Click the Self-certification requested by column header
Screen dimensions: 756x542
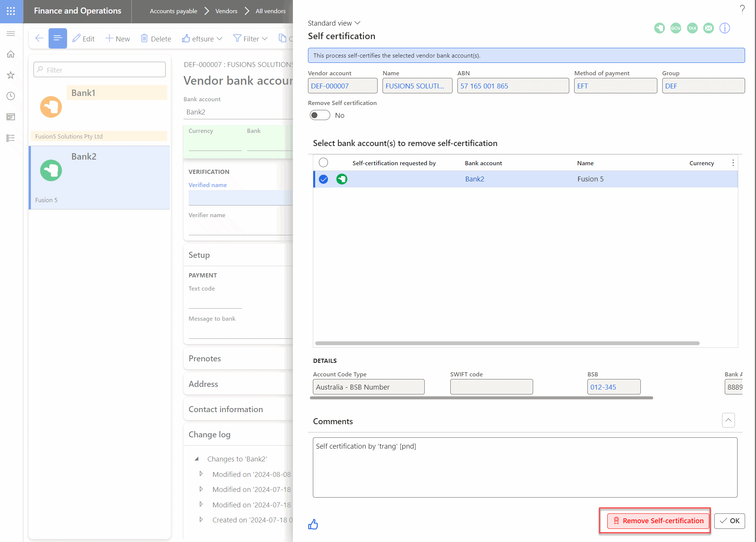[x=394, y=163]
